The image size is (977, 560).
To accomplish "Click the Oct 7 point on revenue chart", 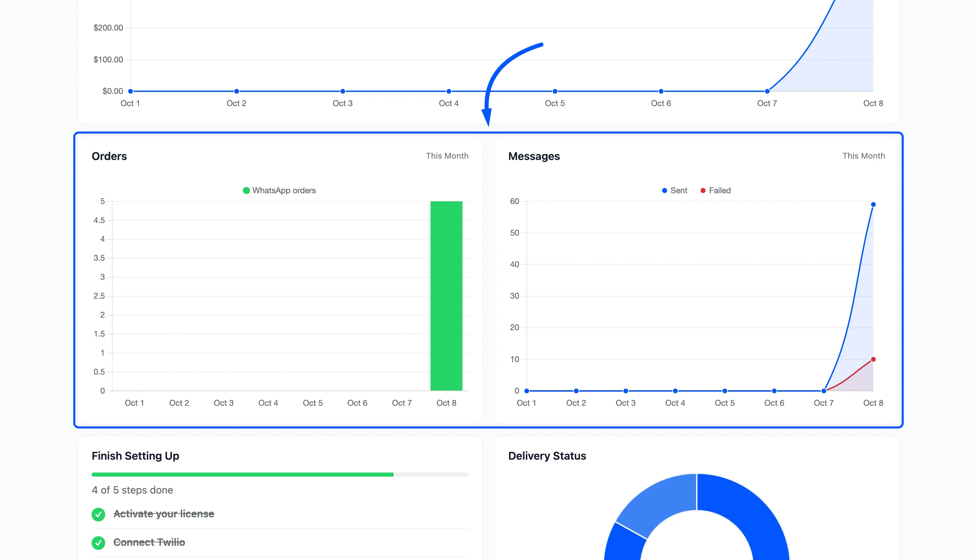I will (767, 91).
